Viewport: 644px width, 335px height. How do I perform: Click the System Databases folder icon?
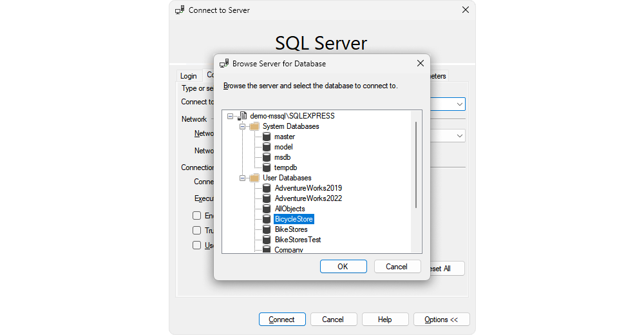254,126
